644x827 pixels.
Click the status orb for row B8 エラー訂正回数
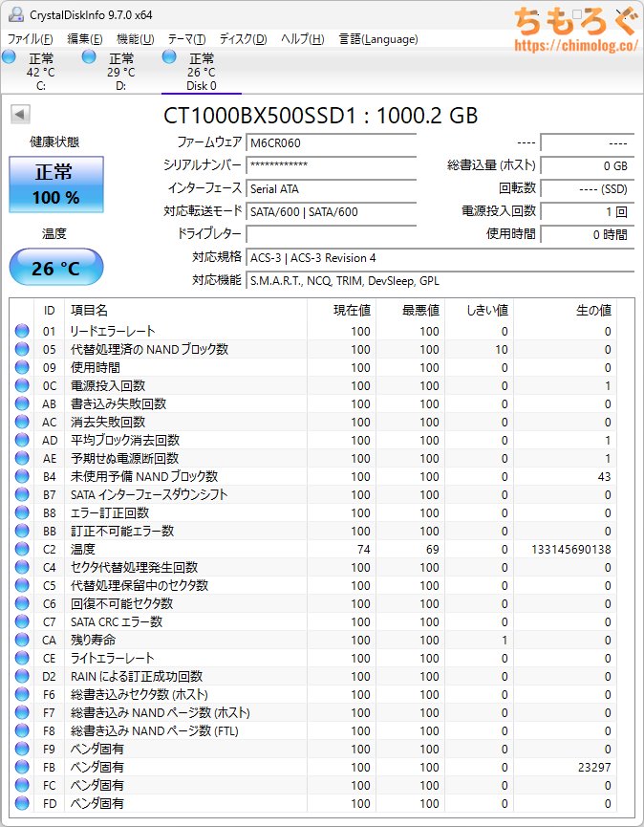point(22,512)
